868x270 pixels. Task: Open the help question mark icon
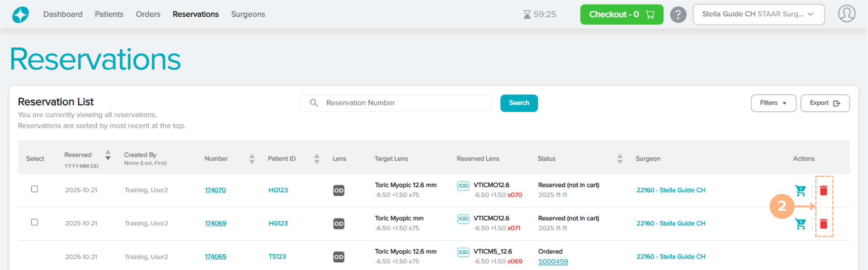pos(678,14)
